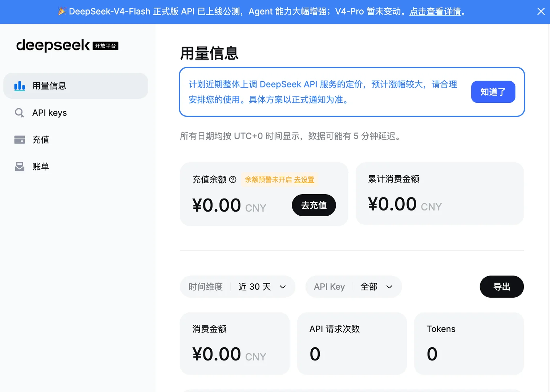Viewport: 550px width, 392px height.
Task: Click the 用量信息 page heading
Action: 209,53
